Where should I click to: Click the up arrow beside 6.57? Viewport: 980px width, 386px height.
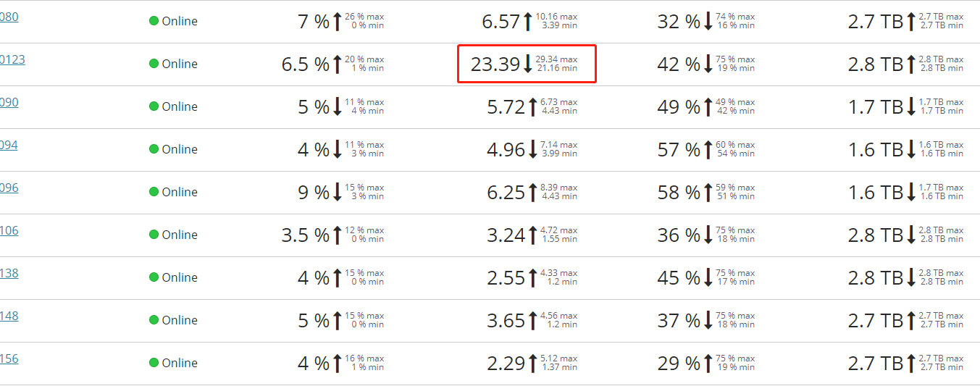click(x=528, y=22)
